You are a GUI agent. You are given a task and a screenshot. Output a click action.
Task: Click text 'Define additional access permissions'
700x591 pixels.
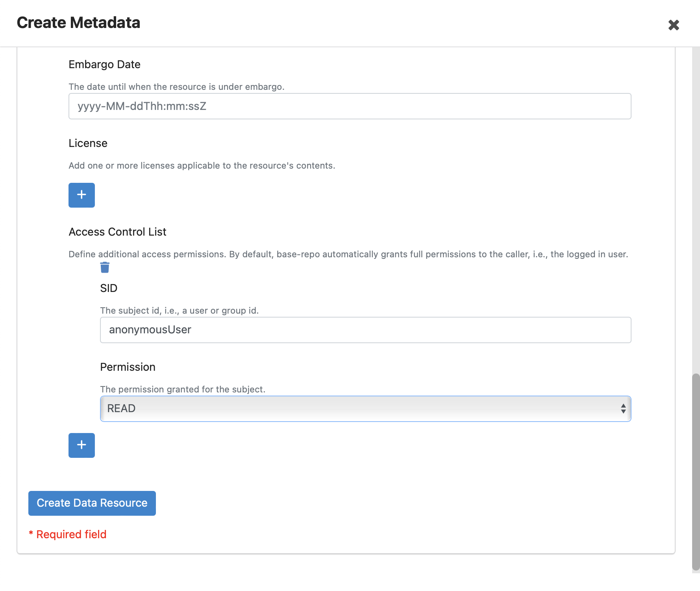pyautogui.click(x=147, y=254)
